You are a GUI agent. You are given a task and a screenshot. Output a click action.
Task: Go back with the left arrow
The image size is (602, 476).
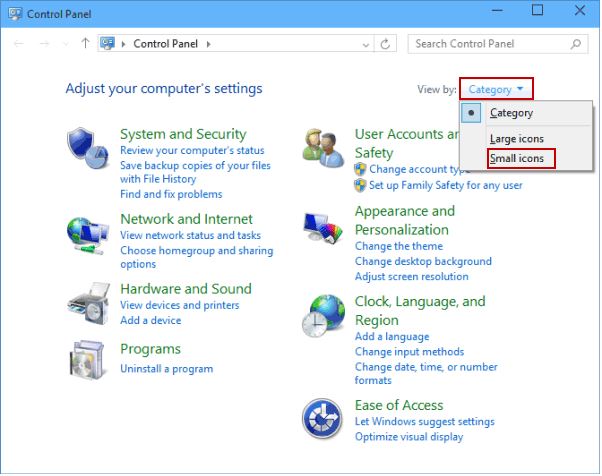point(18,44)
